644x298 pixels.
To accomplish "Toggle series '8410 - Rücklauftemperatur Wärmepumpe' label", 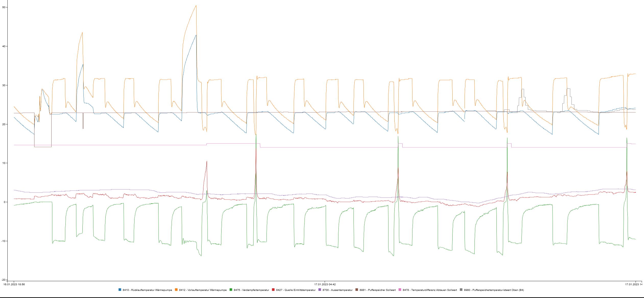I will coord(147,290).
